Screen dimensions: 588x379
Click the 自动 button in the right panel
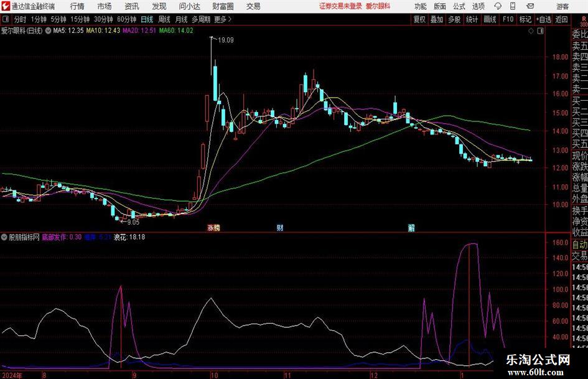(580, 245)
